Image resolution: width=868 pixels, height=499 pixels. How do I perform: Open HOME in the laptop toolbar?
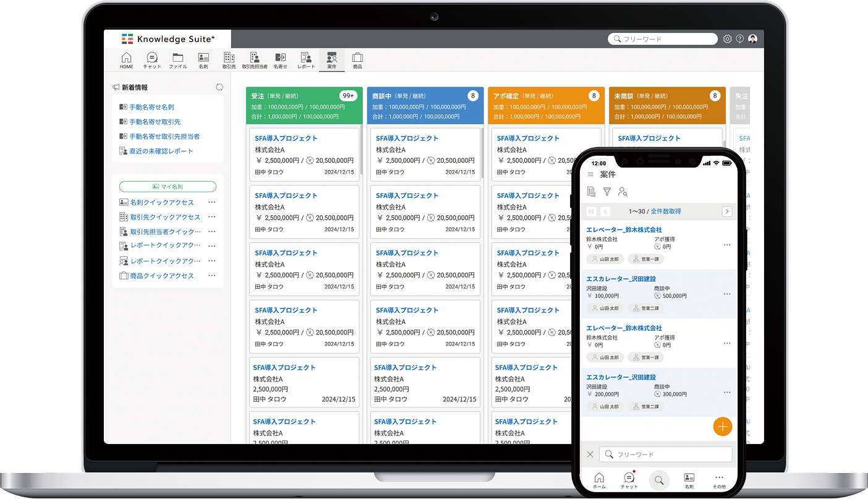point(127,60)
